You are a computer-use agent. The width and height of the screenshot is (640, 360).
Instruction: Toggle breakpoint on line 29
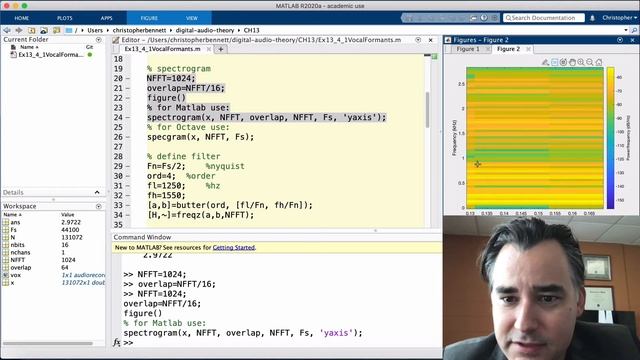pos(128,166)
